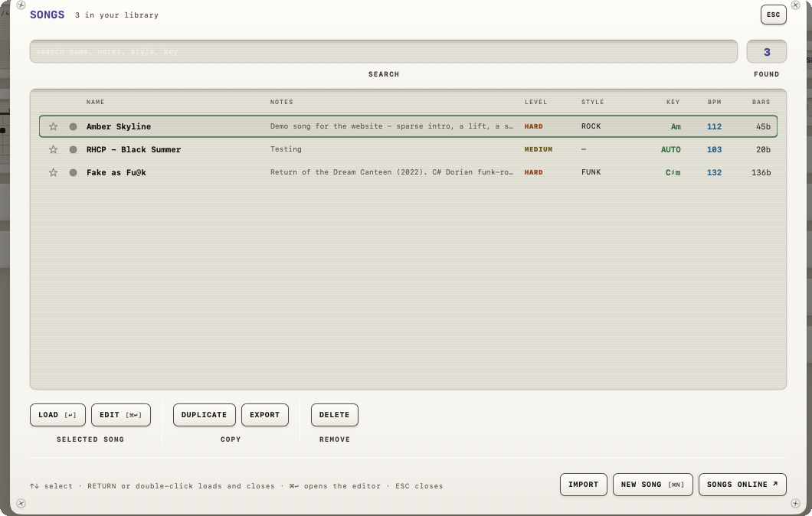Click the SONGS dialog title
The height and width of the screenshot is (516, 812).
(47, 15)
